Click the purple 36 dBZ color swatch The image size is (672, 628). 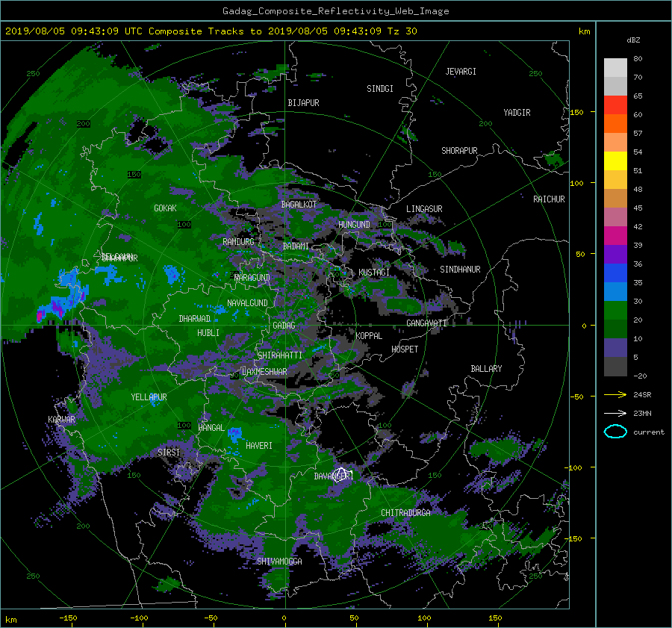615,254
